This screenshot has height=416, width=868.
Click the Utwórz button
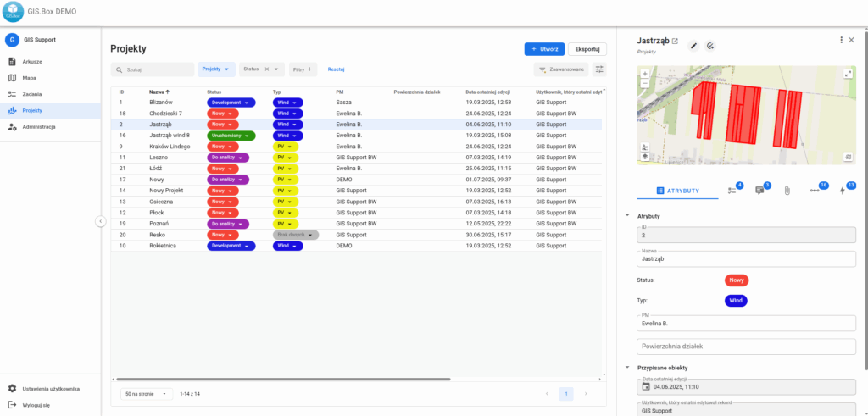(x=543, y=49)
